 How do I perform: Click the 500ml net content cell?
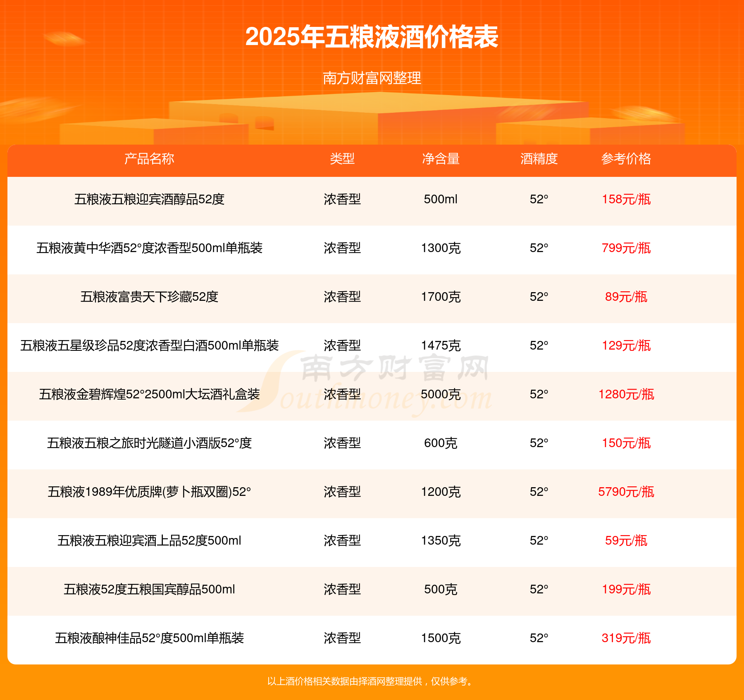pos(441,199)
